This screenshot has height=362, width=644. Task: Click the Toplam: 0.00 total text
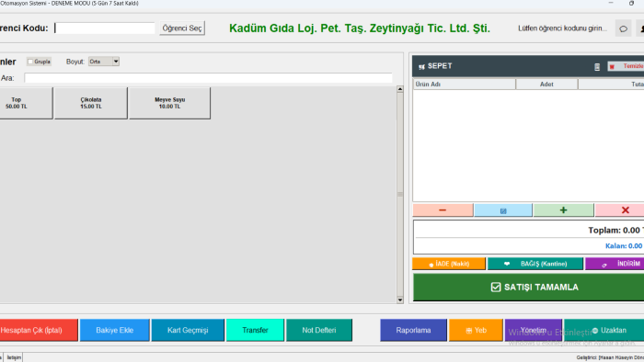pyautogui.click(x=615, y=231)
